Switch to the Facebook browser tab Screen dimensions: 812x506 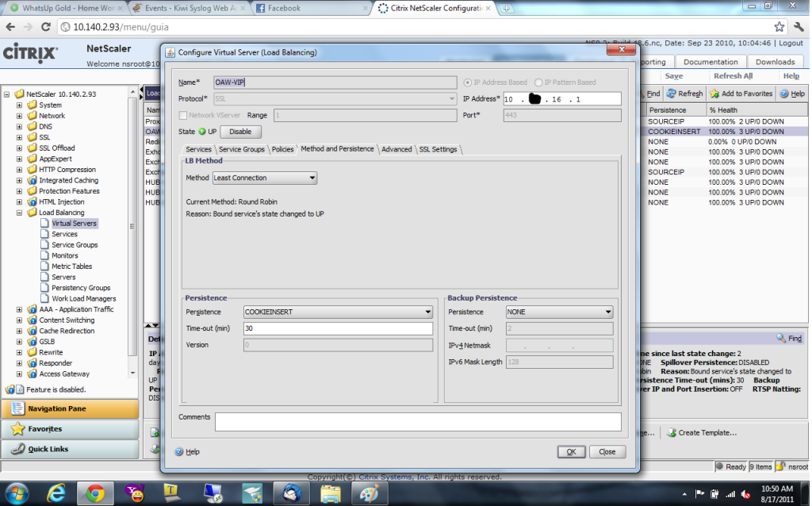click(311, 8)
